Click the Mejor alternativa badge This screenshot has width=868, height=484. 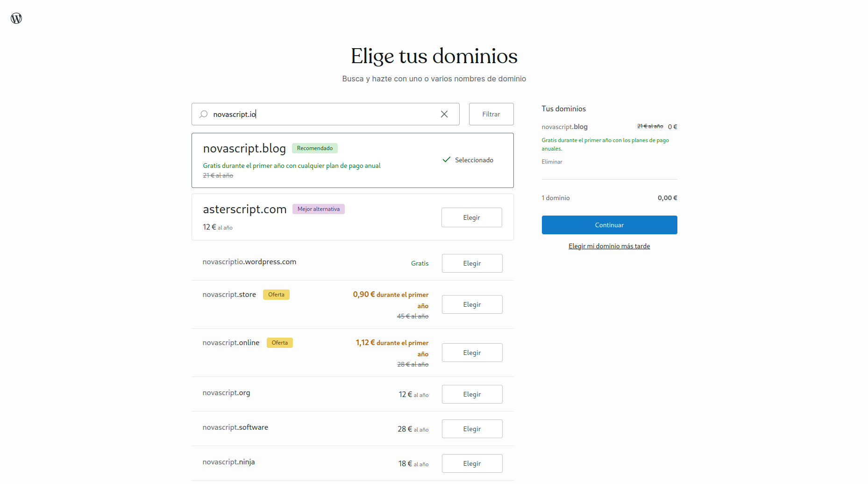pyautogui.click(x=319, y=209)
